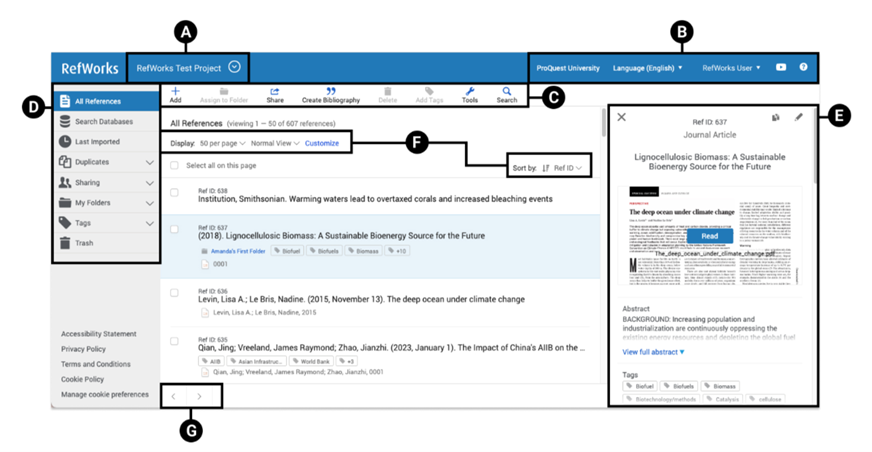Click the Biomass tag in detail panel
Screen dimensions: 872x452
(x=720, y=386)
